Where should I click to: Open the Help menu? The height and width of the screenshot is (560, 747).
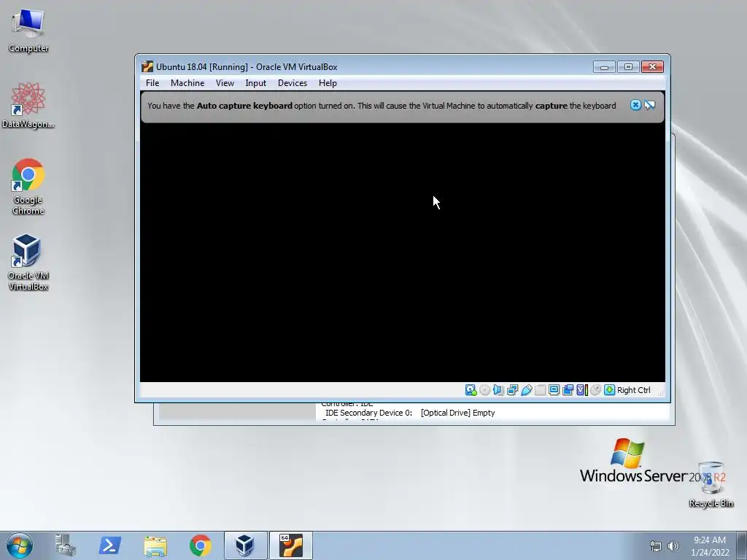pos(328,83)
